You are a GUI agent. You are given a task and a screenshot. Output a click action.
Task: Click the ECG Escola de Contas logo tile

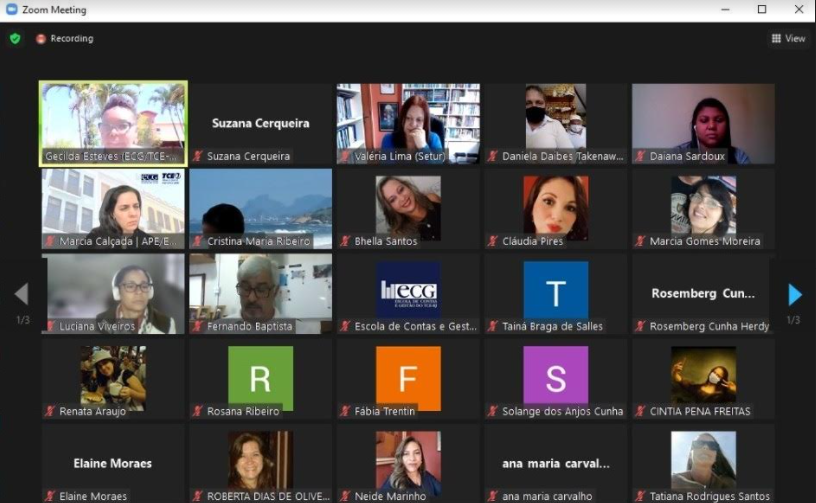tap(408, 290)
